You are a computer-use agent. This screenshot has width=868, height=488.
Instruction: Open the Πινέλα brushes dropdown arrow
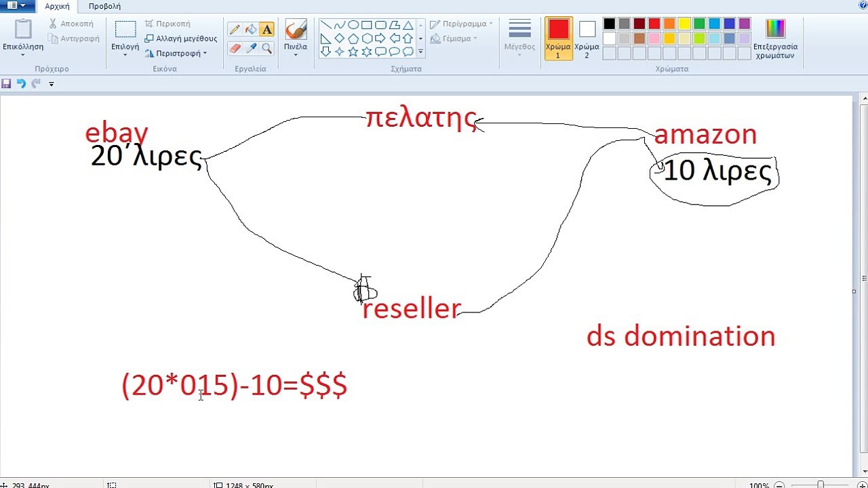(x=296, y=55)
